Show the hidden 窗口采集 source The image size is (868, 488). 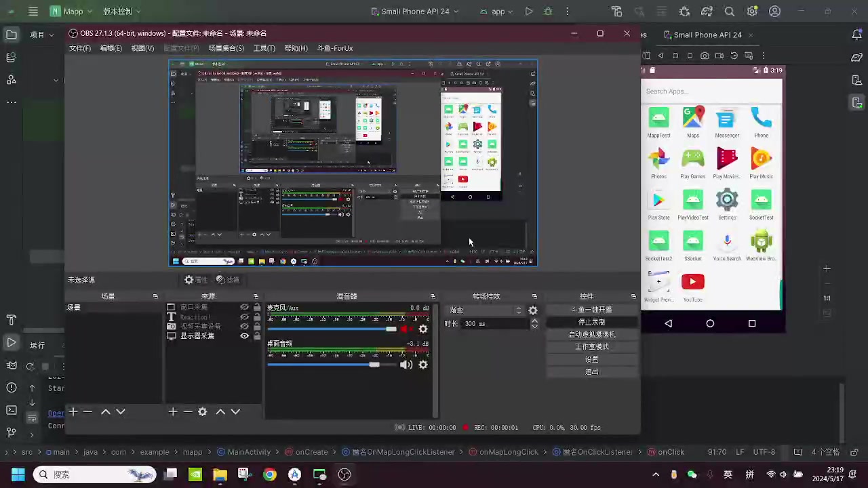[x=245, y=308]
